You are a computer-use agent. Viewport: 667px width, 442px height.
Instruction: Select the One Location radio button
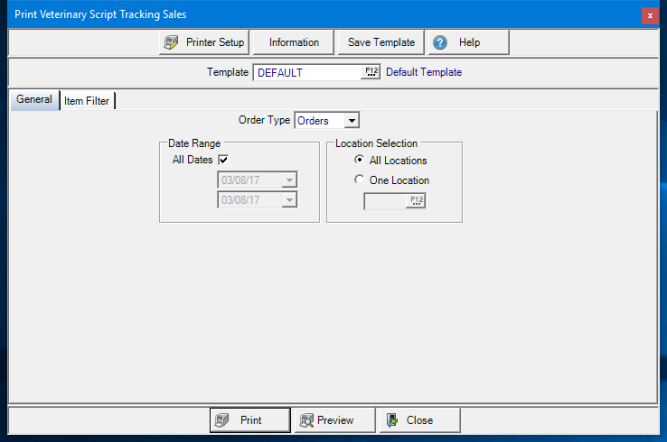point(359,180)
